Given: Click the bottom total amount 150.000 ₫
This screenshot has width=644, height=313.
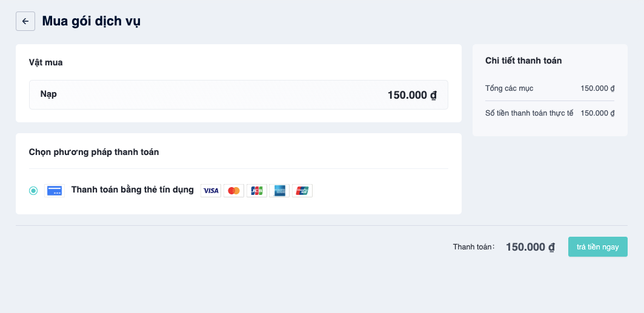Looking at the screenshot, I should pyautogui.click(x=530, y=247).
